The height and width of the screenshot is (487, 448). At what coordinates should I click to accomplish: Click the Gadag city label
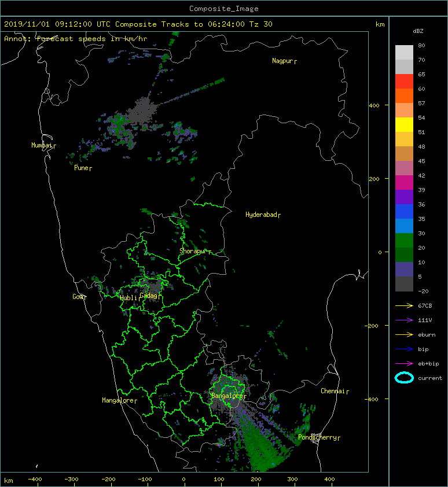tap(150, 296)
